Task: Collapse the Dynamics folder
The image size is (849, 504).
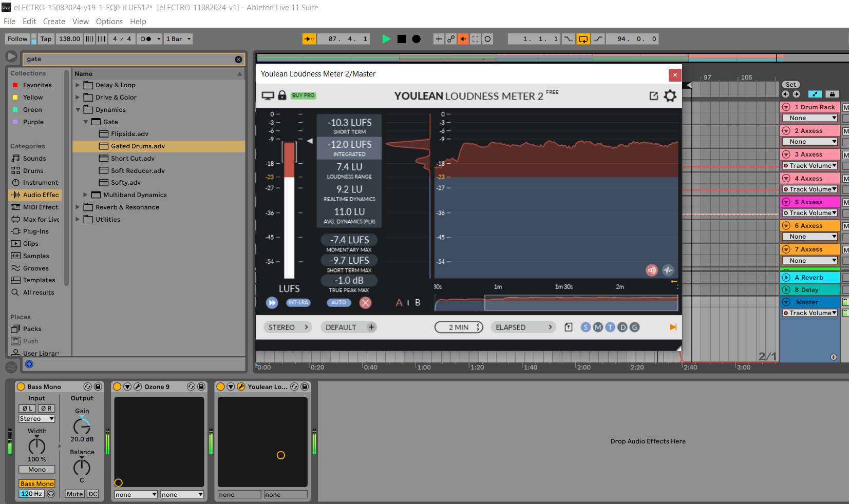Action: (78, 110)
